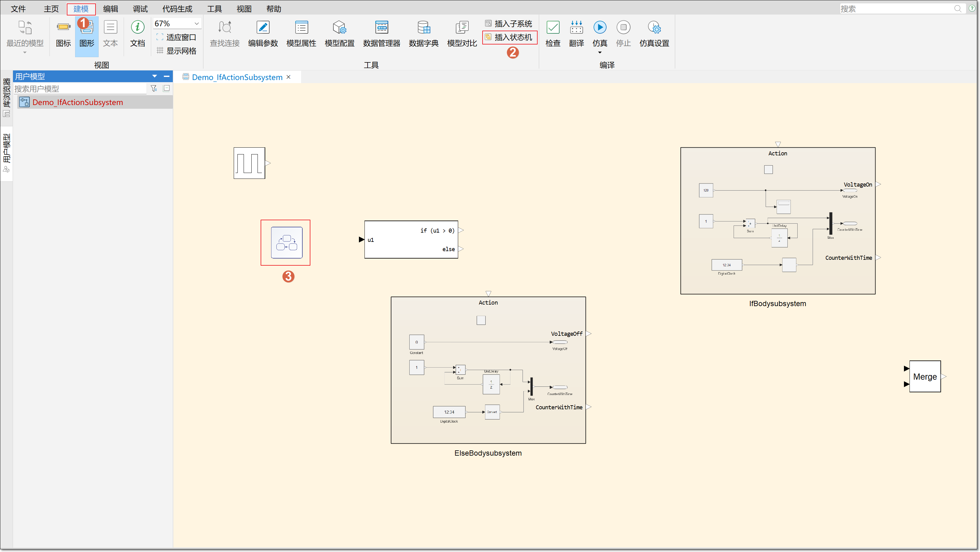Open the 用户模型 panel dropdown arrow

[x=155, y=76]
